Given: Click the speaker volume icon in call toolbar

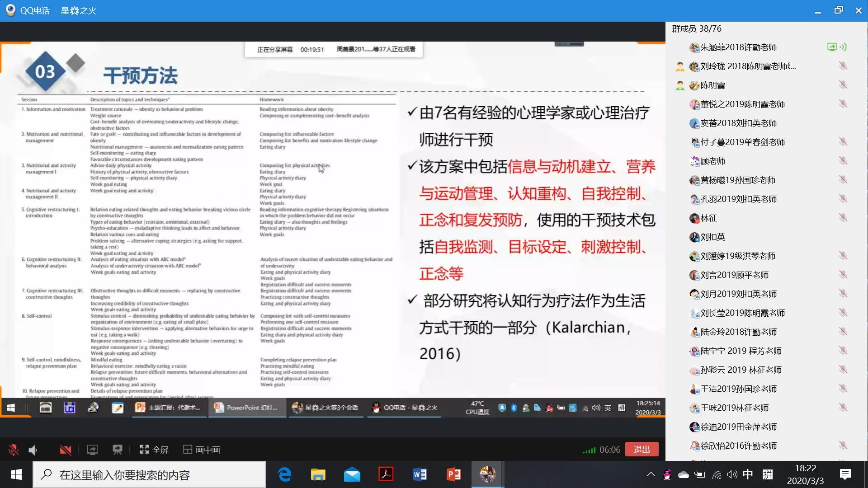Looking at the screenshot, I should click(33, 450).
